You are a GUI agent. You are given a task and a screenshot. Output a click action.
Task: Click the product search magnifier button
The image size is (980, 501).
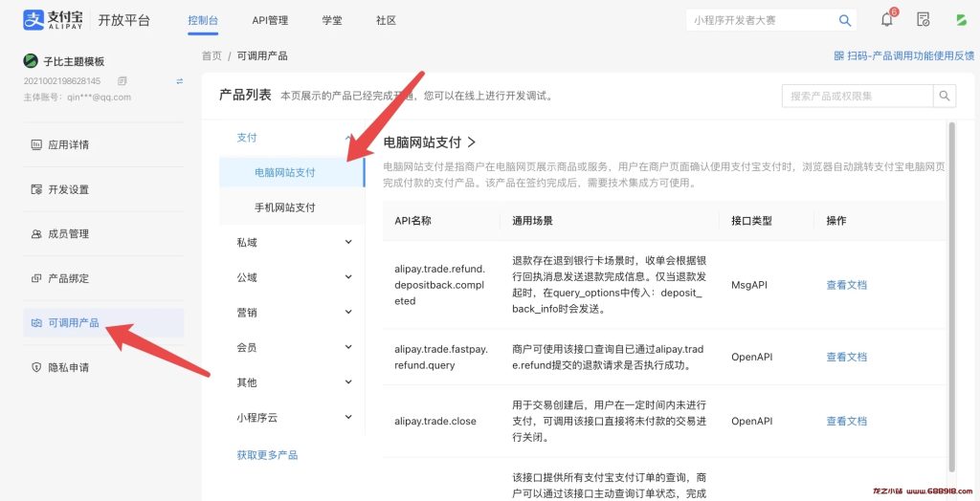(945, 97)
